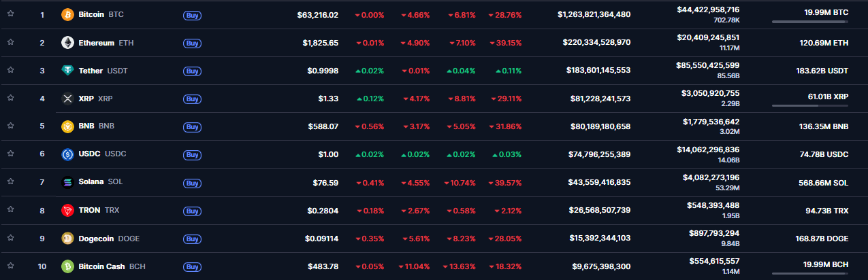Viewport: 868px width, 280px height.
Task: Click the USDC coin icon
Action: pos(67,154)
